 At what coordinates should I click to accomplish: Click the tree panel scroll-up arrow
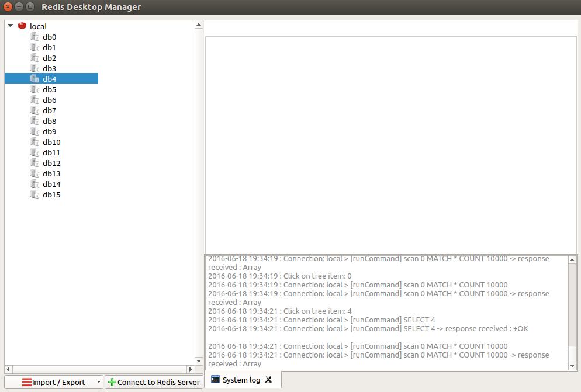point(199,25)
